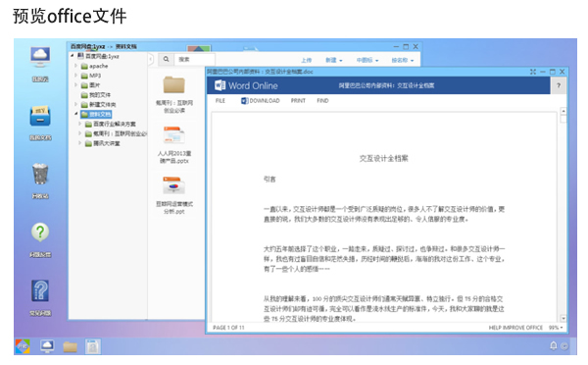Viewport: 588px width, 365px height.
Task: Click HELP IMPROVE OFFICE link
Action: tap(515, 328)
